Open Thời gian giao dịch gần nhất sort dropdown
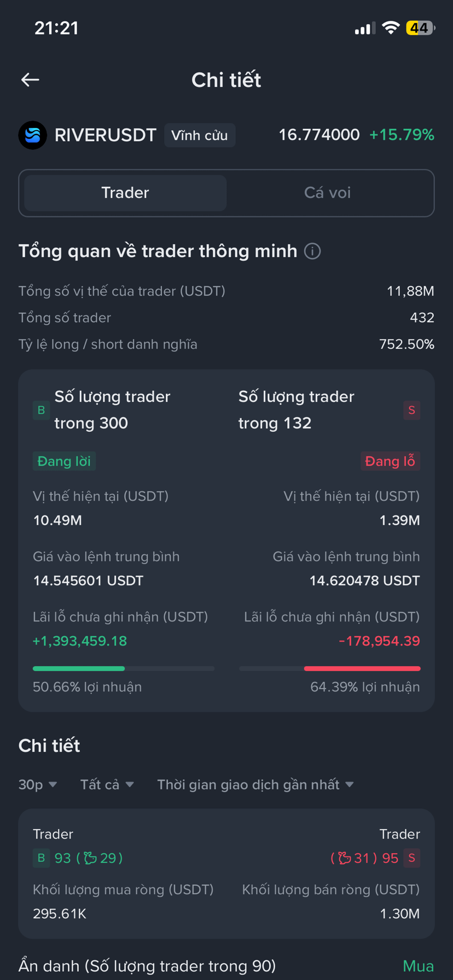The image size is (453, 980). (255, 785)
